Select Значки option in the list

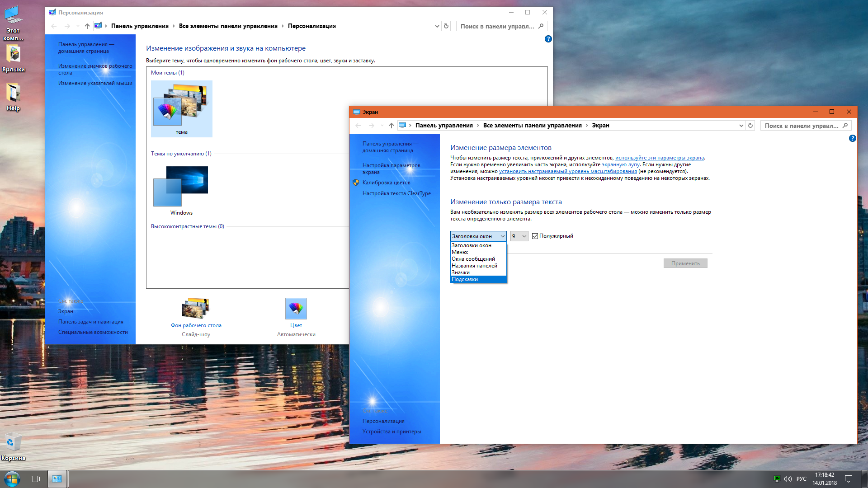pyautogui.click(x=461, y=272)
